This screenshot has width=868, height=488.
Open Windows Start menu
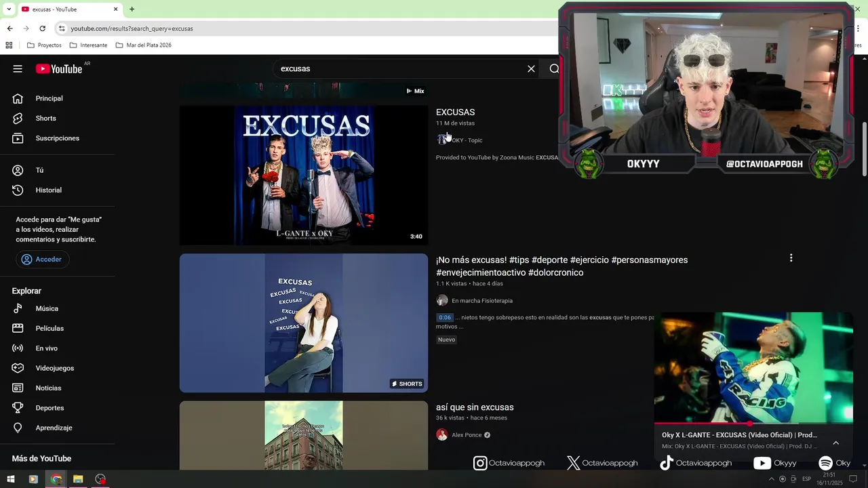(x=11, y=479)
